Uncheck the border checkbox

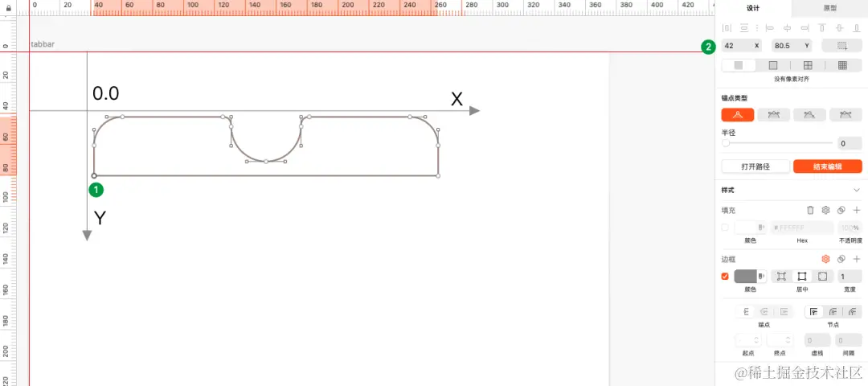coord(725,277)
